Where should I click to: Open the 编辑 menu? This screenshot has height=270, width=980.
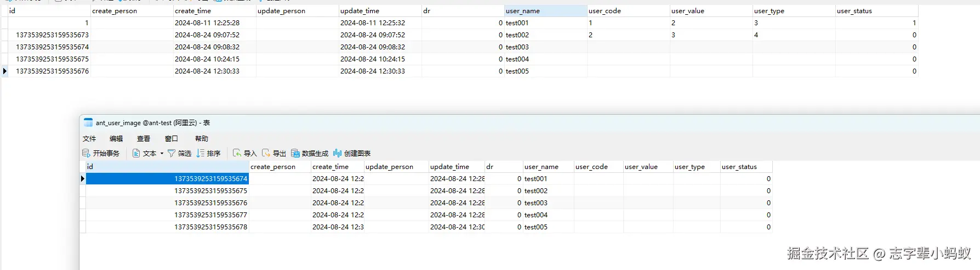coord(116,139)
